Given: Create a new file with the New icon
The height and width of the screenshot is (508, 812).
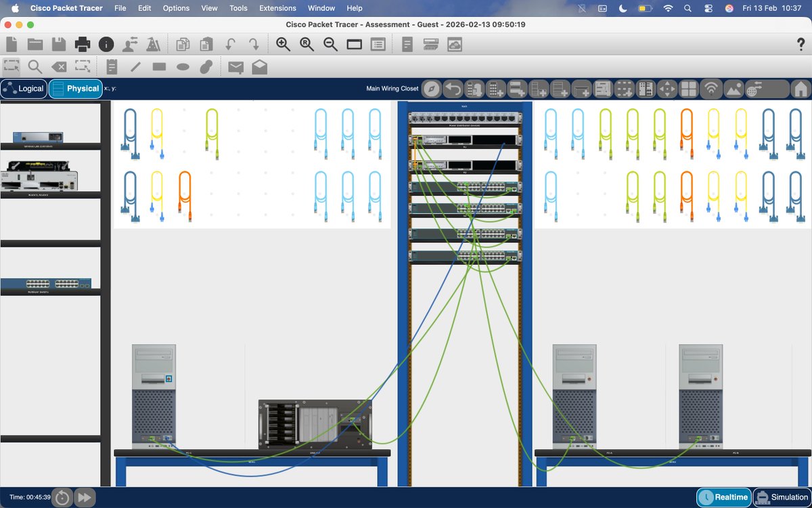Looking at the screenshot, I should (x=12, y=45).
